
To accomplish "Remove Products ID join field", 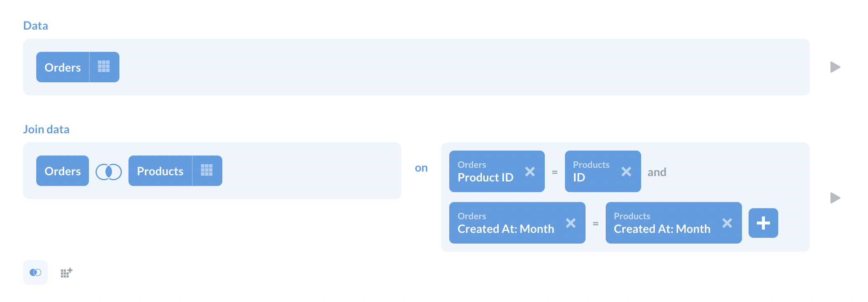I will click(x=626, y=171).
